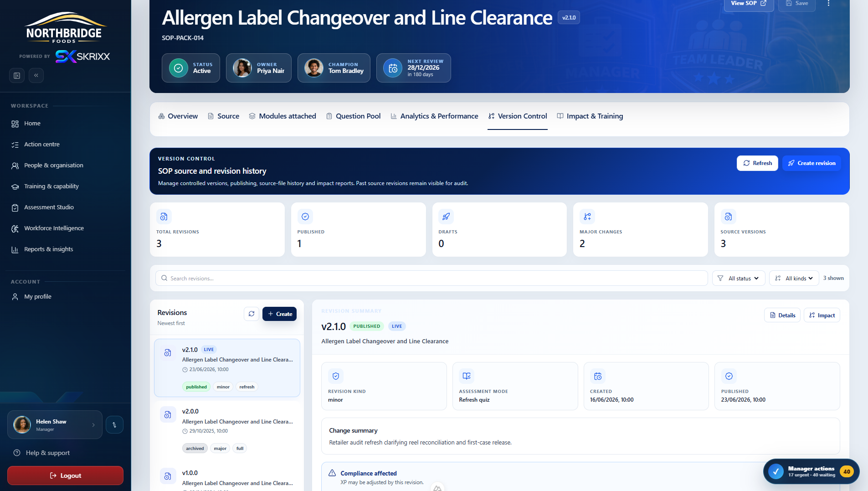Click the archived tag on v2.0.0

click(195, 449)
